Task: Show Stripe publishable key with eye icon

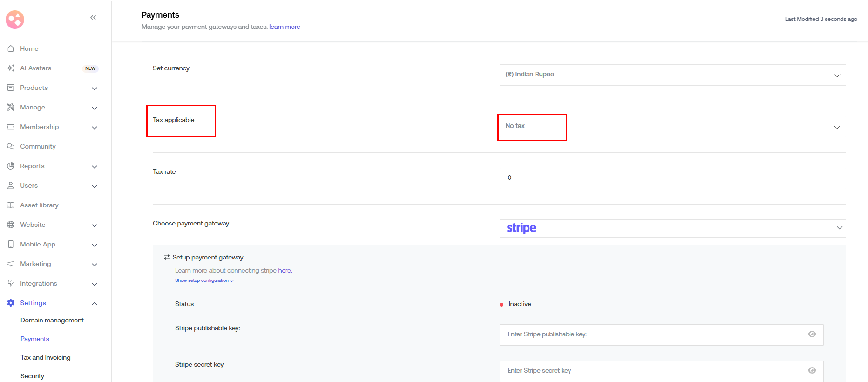Action: coord(812,334)
